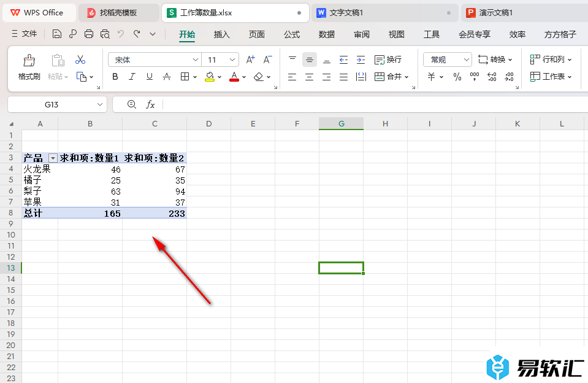Open Merge (合并) dropdown arrow
The width and height of the screenshot is (588, 383).
tap(407, 77)
